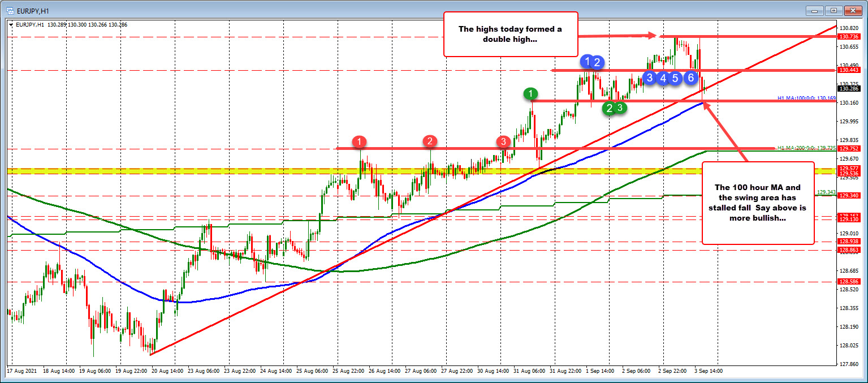Select the red circle marker numbered 3
The height and width of the screenshot is (383, 868).
[x=503, y=141]
